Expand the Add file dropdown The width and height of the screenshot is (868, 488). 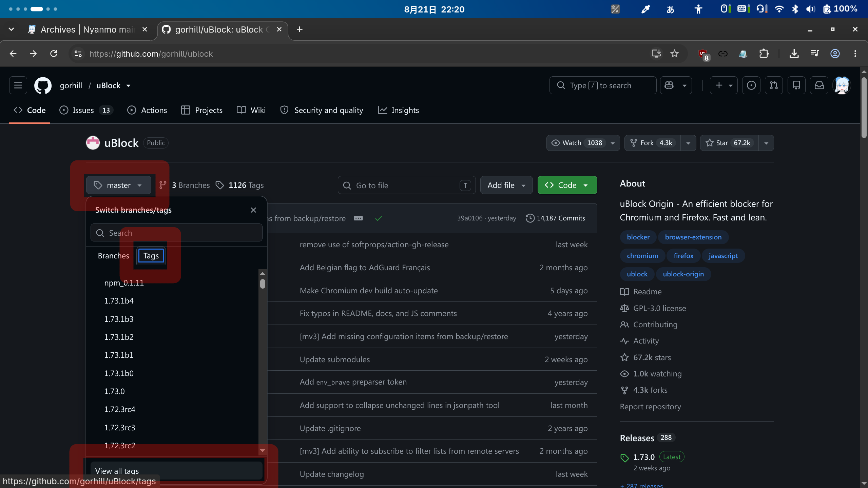[x=506, y=185]
